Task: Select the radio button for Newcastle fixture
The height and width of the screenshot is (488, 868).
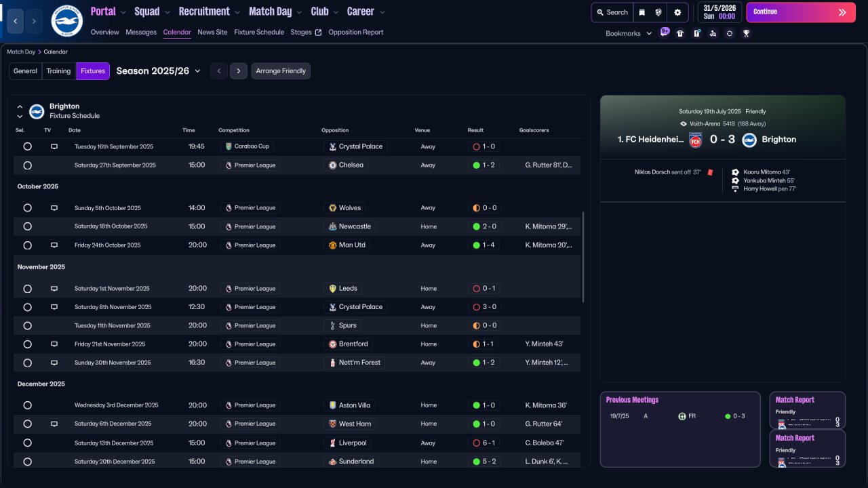Action: point(27,226)
